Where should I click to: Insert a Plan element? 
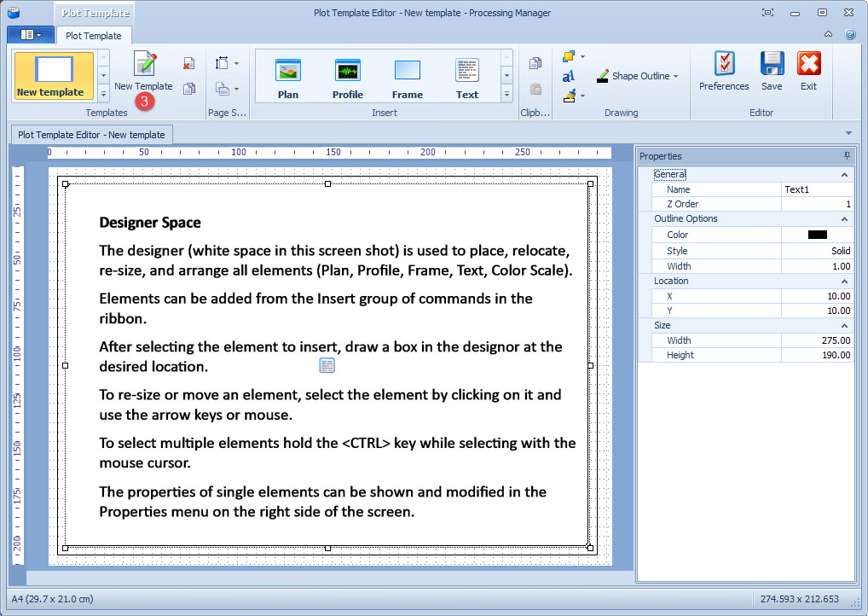pos(288,78)
